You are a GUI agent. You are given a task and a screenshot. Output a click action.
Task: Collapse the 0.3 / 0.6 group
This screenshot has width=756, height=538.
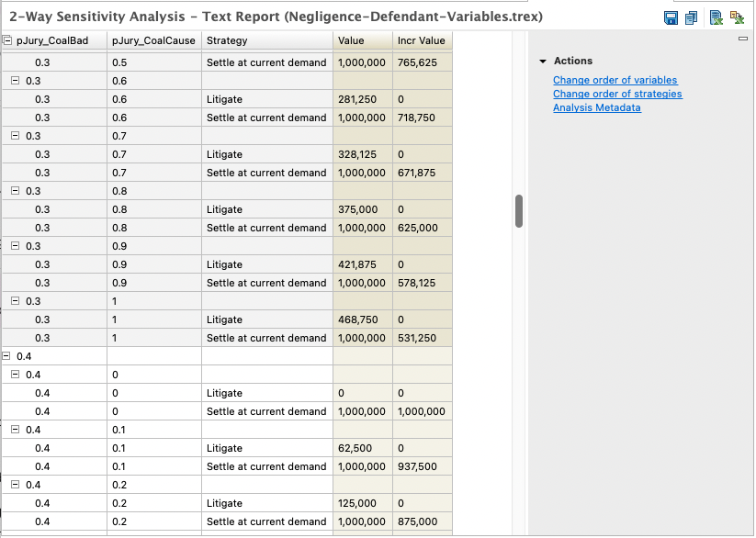(16, 81)
